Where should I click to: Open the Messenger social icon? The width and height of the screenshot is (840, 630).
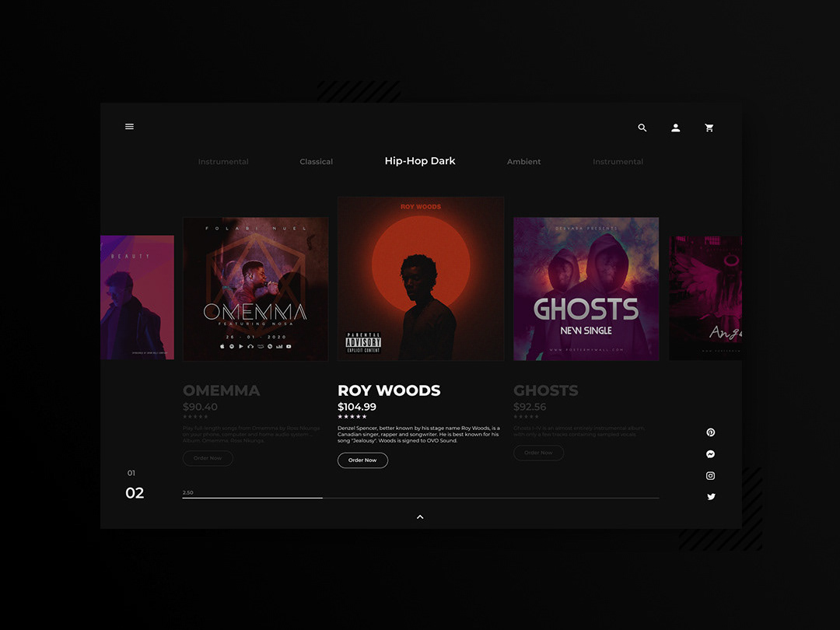(710, 454)
